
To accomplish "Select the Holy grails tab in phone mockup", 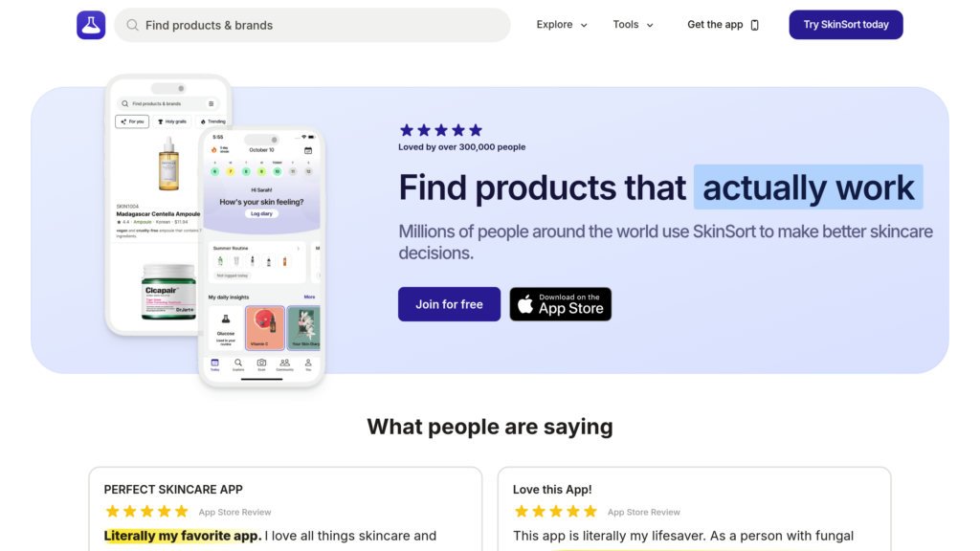I will (172, 121).
